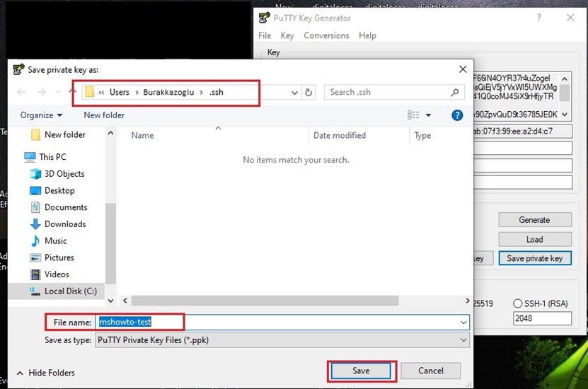The image size is (588, 389).
Task: Open File menu in PuTTY Key Generator
Action: pyautogui.click(x=265, y=35)
